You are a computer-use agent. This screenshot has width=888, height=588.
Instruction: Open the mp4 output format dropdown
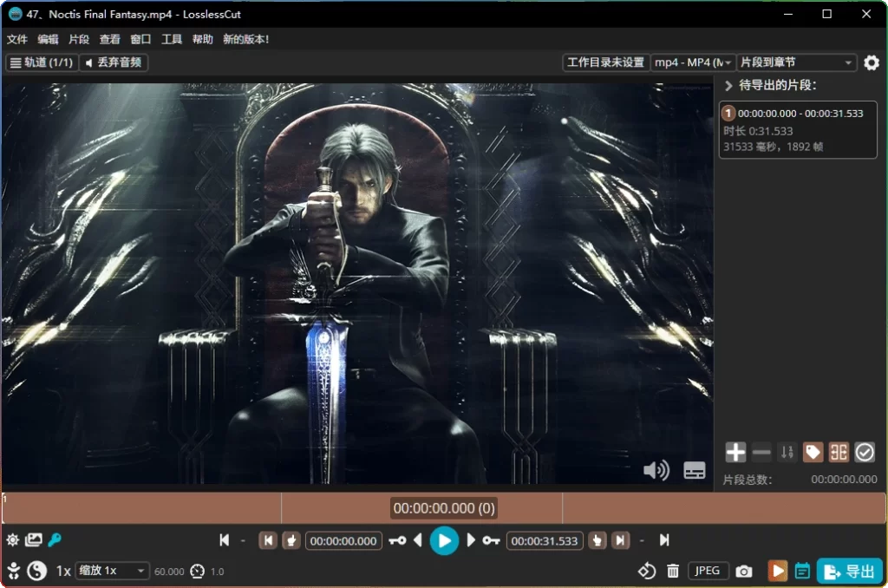(x=694, y=62)
